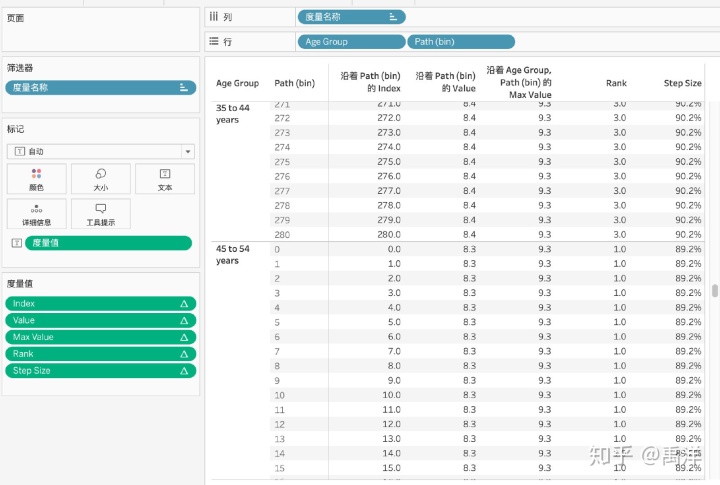Select the Path (bin) pill on rows
The image size is (720, 485).
[x=460, y=42]
